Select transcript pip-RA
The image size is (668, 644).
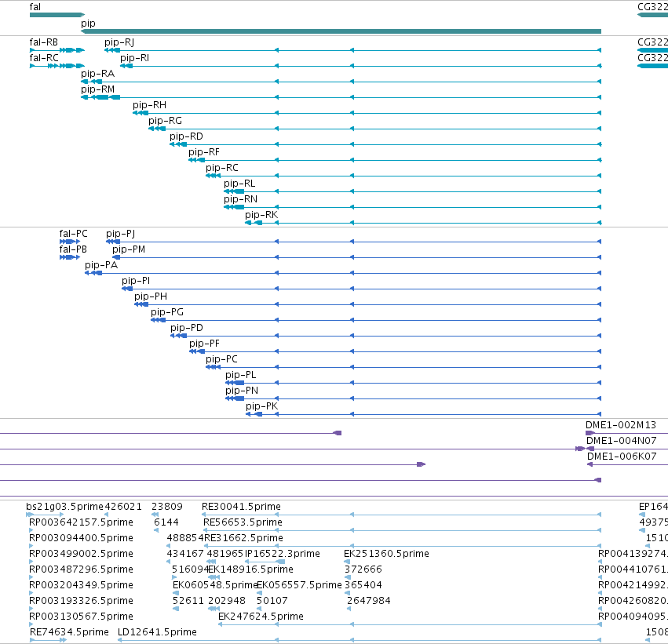(97, 74)
